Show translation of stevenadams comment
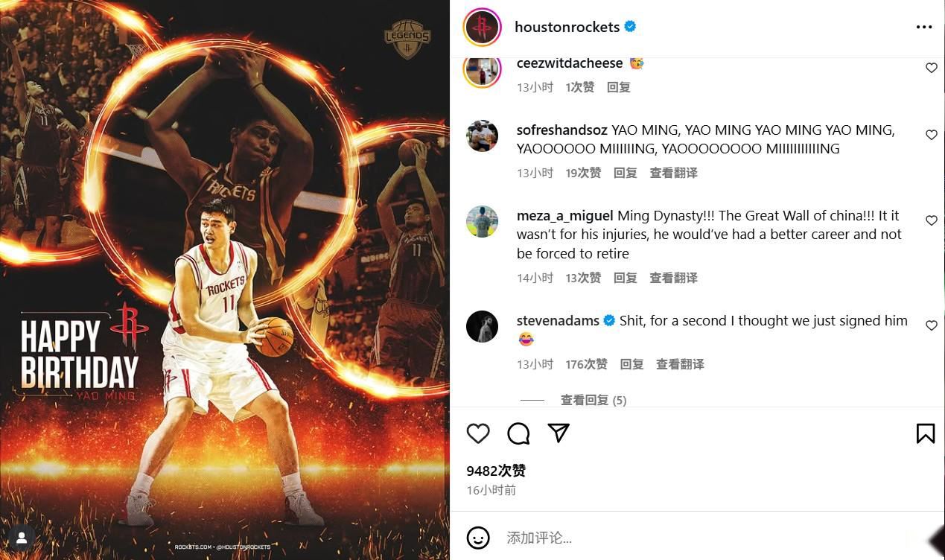This screenshot has width=945, height=560. (x=680, y=364)
